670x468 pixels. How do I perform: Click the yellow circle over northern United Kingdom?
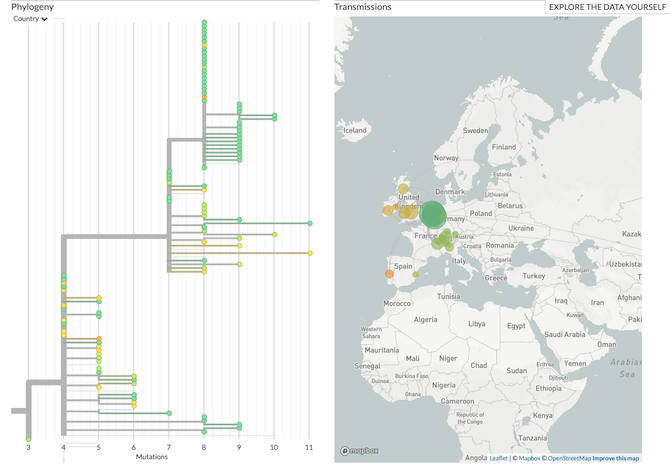coord(403,188)
